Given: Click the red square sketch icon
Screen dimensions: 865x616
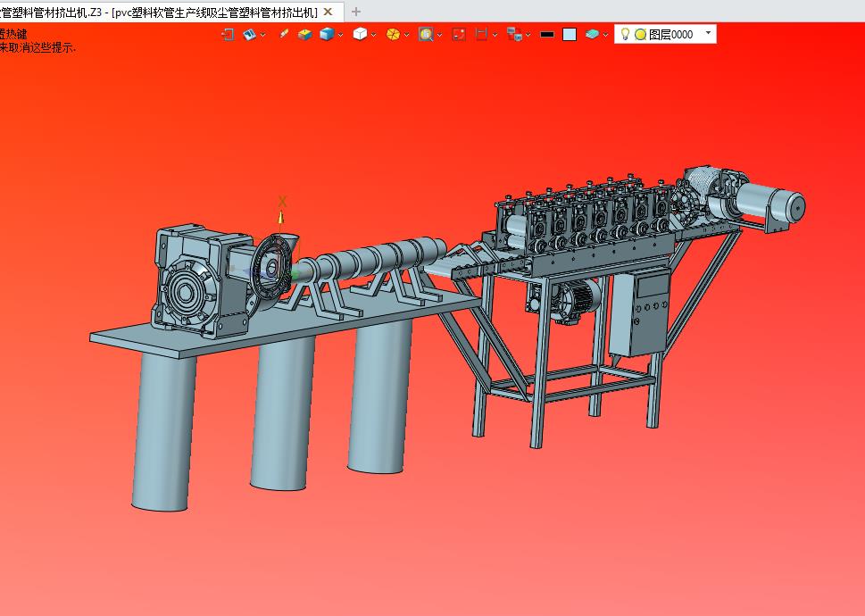Looking at the screenshot, I should [459, 34].
